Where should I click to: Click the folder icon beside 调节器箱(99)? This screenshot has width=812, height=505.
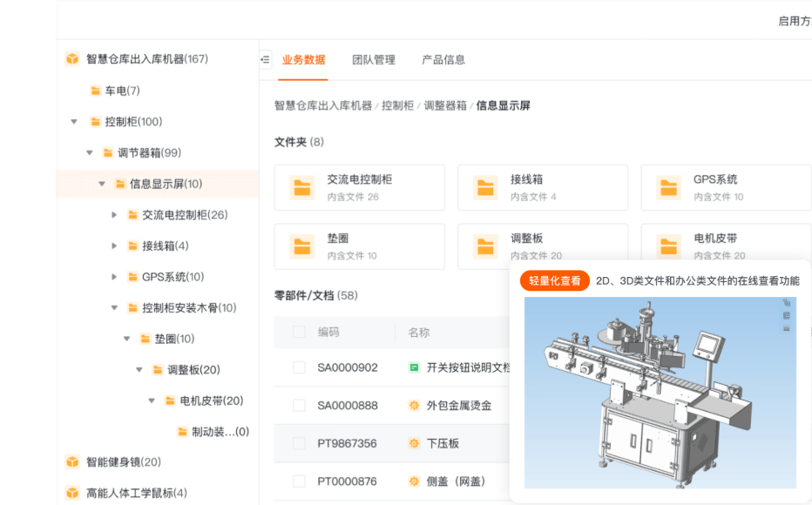pyautogui.click(x=108, y=152)
